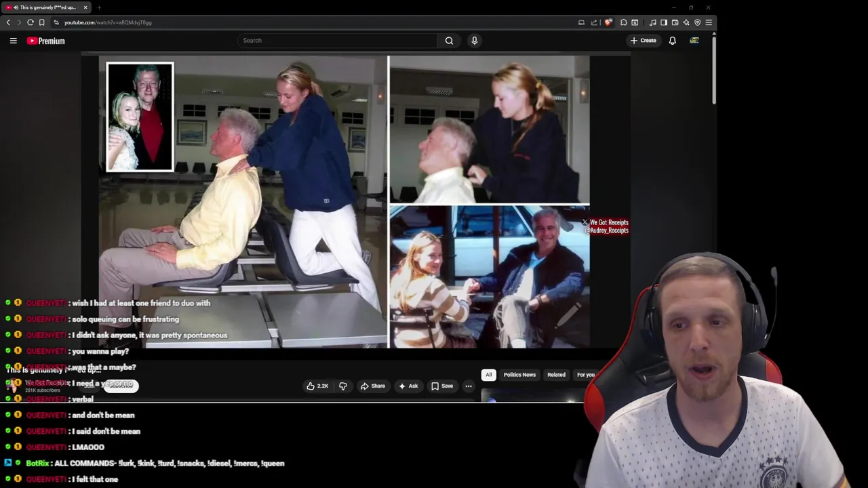This screenshot has height=488, width=868.
Task: Focus the YouTube Search field
Action: 337,41
